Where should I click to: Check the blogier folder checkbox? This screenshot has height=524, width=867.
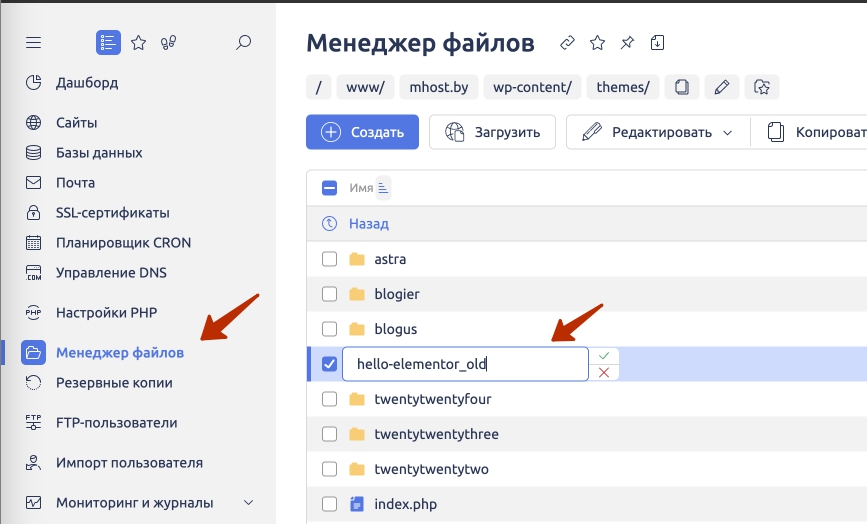(x=330, y=294)
